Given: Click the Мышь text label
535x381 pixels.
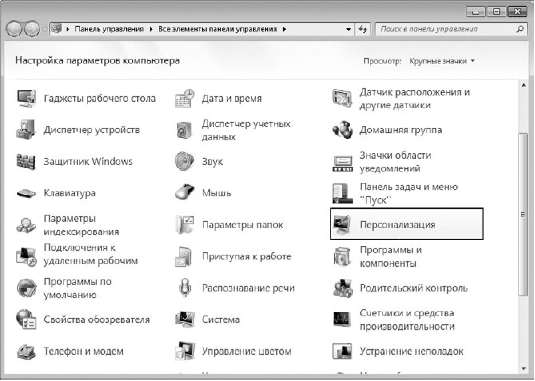Looking at the screenshot, I should 217,193.
